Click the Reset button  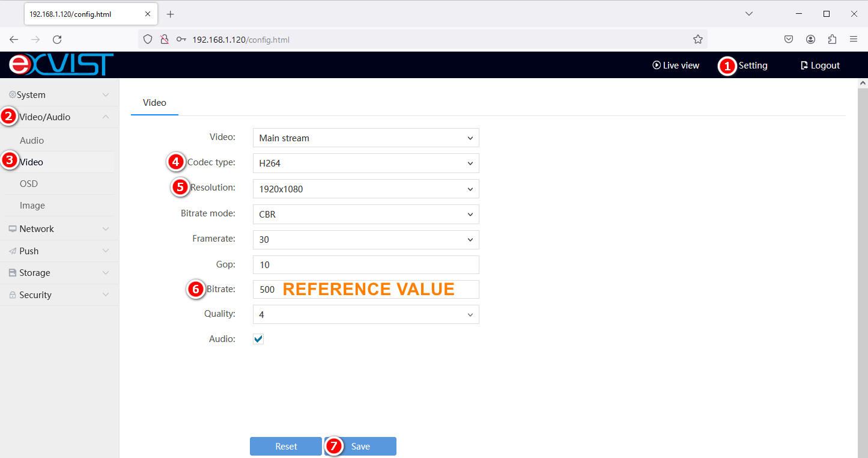coord(286,447)
